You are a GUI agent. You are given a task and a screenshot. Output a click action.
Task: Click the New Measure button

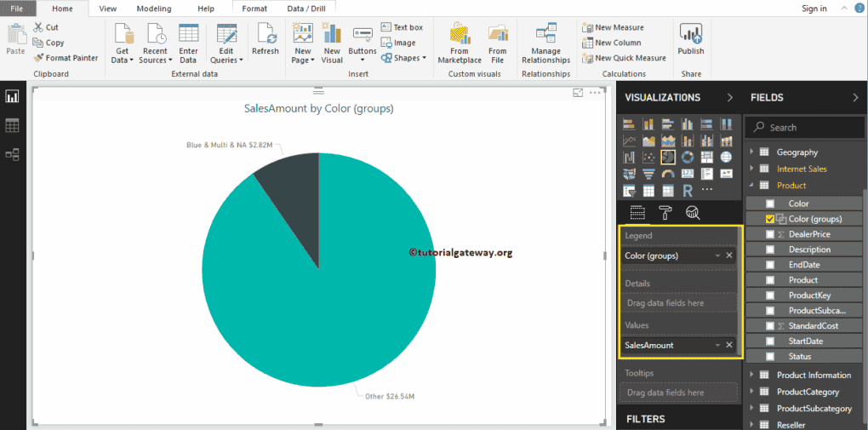pyautogui.click(x=614, y=27)
